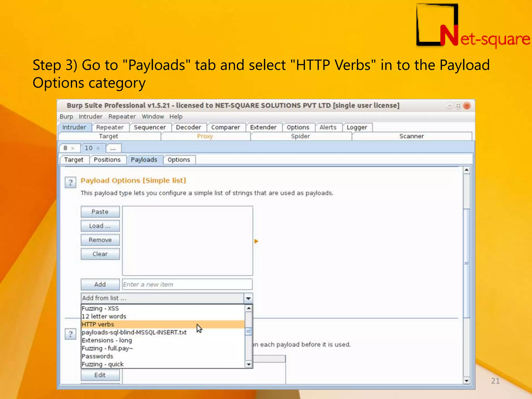Open the Intruder menu in the menu bar
Image resolution: width=532 pixels, height=399 pixels.
[x=90, y=117]
